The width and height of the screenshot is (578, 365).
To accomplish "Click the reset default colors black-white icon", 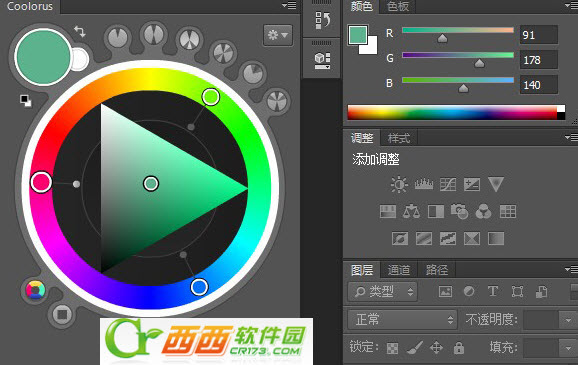I will click(26, 101).
